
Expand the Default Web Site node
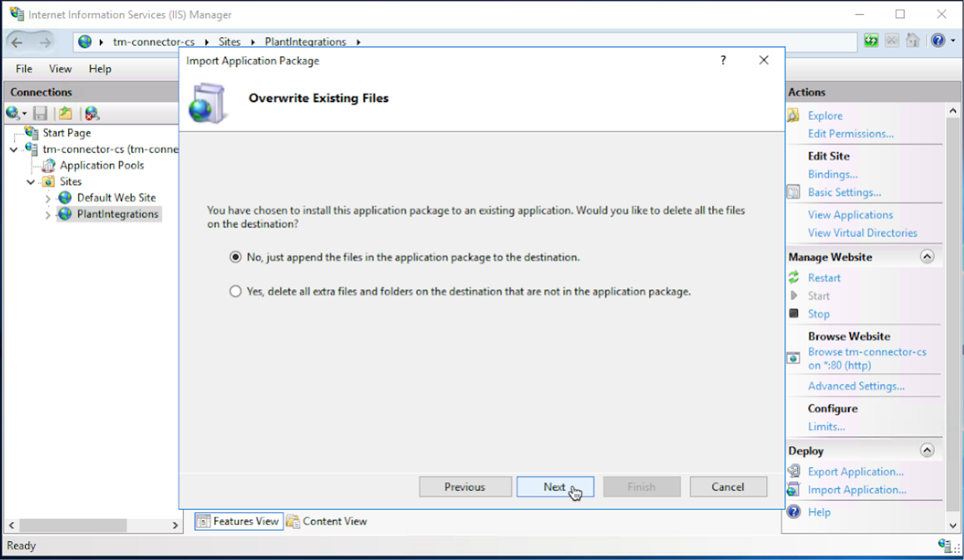(x=48, y=199)
